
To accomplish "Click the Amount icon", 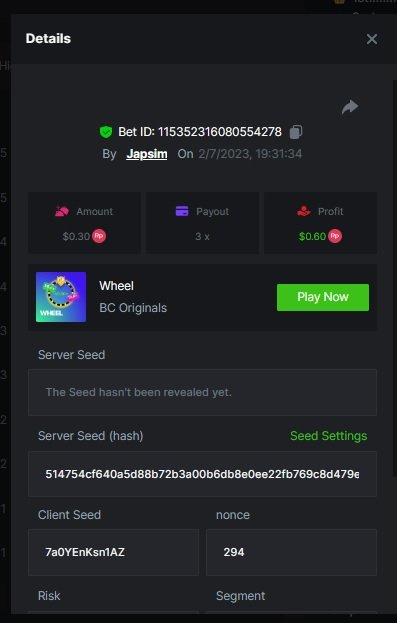I will 62,211.
